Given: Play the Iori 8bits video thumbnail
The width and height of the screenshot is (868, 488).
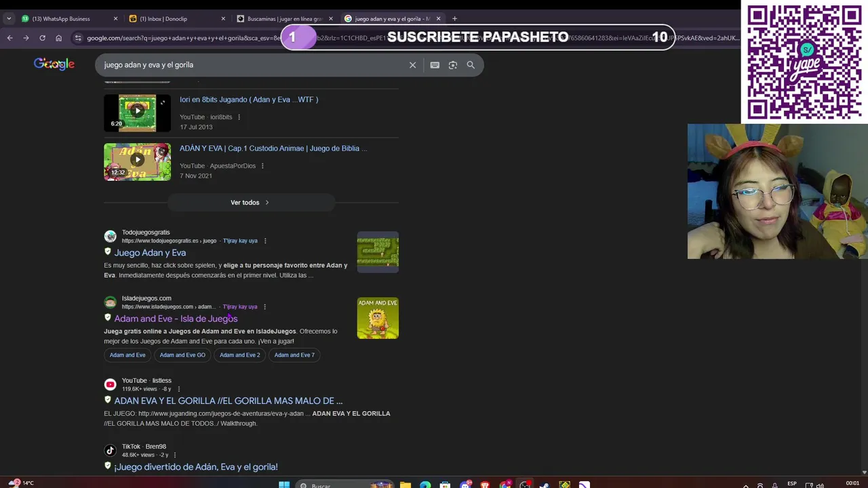Looking at the screenshot, I should click(137, 113).
